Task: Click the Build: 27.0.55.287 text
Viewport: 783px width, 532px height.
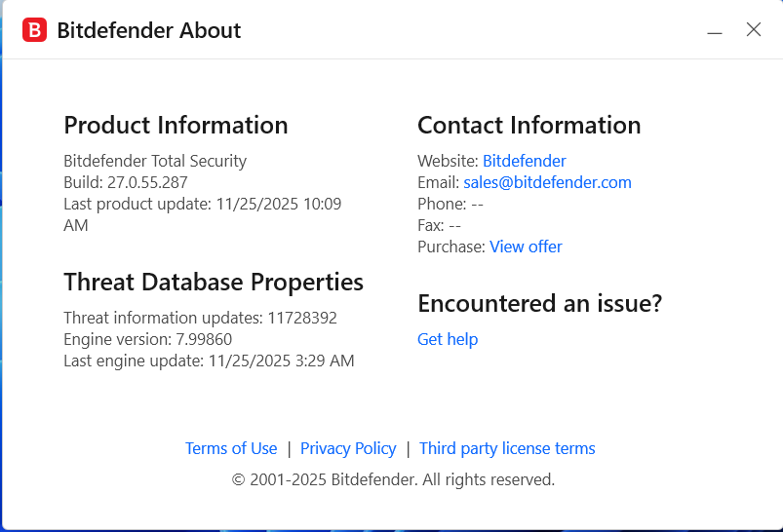Action: 126,182
